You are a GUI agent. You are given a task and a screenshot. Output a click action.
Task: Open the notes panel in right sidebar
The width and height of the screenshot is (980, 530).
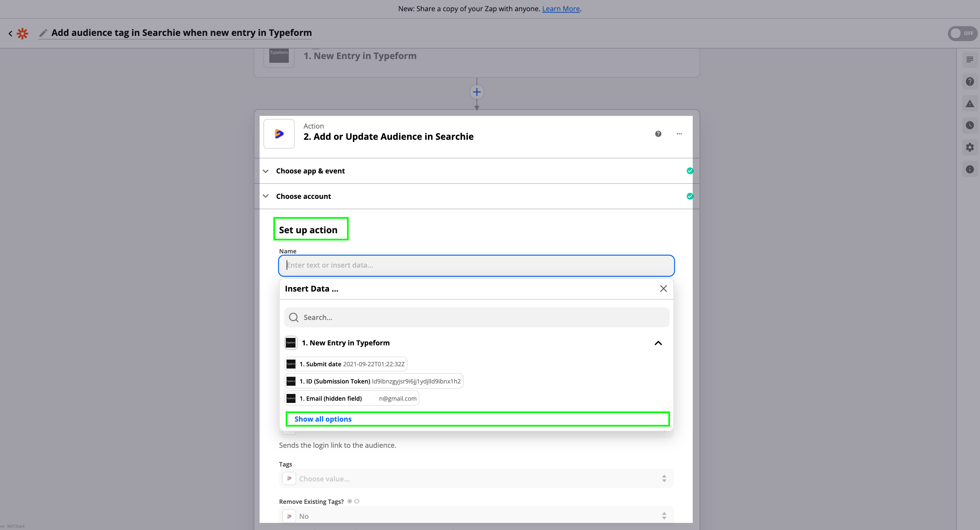pos(970,59)
